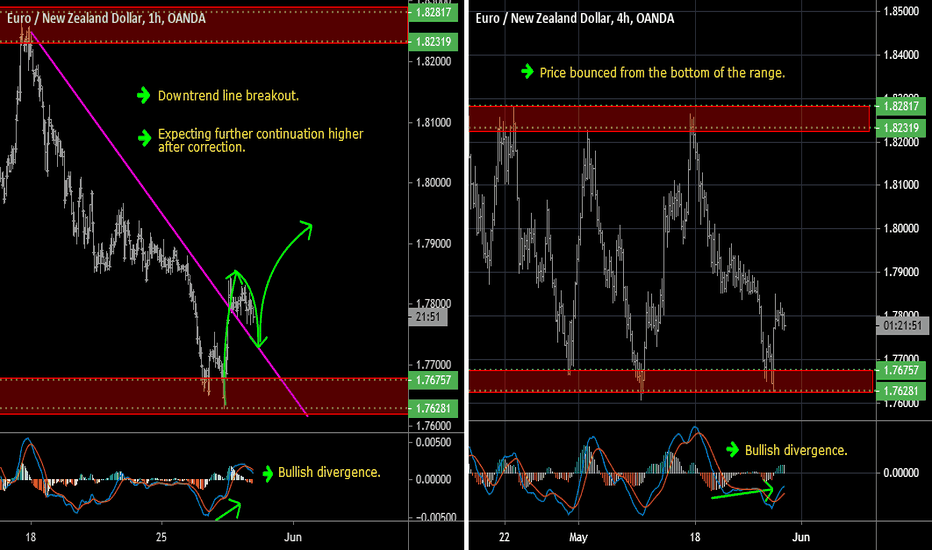Click green arrow icon beside 1h 'Bullish divergence.'
The width and height of the screenshot is (932, 550).
267,473
